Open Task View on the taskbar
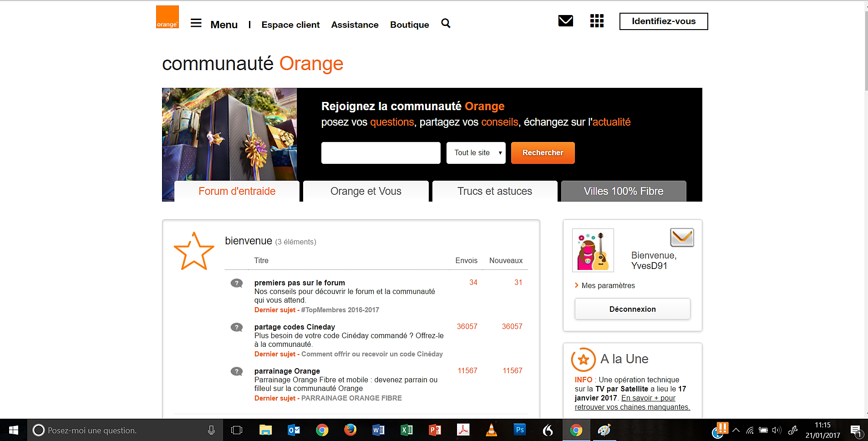 click(237, 430)
